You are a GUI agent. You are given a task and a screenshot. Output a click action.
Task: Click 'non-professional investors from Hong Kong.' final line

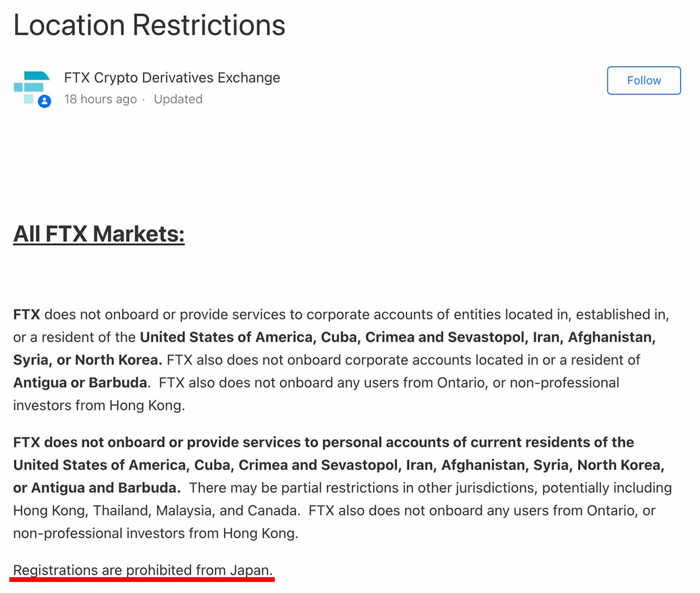pos(156,533)
